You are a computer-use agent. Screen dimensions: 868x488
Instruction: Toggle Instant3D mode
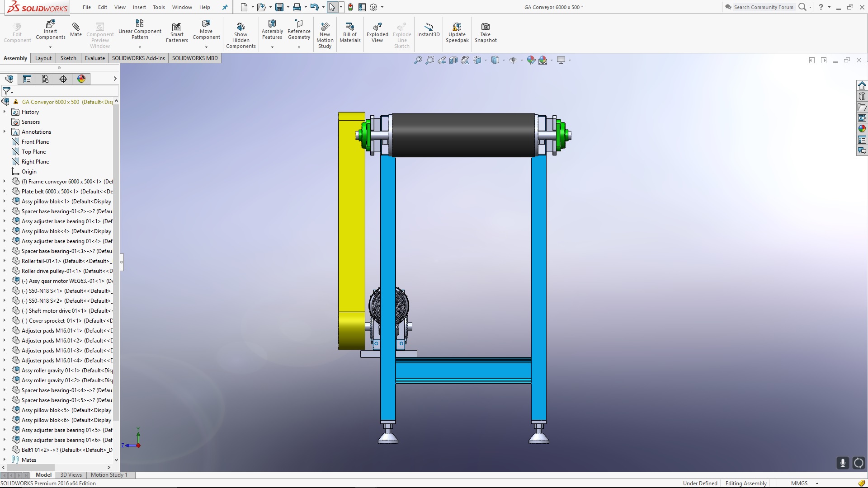[428, 30]
